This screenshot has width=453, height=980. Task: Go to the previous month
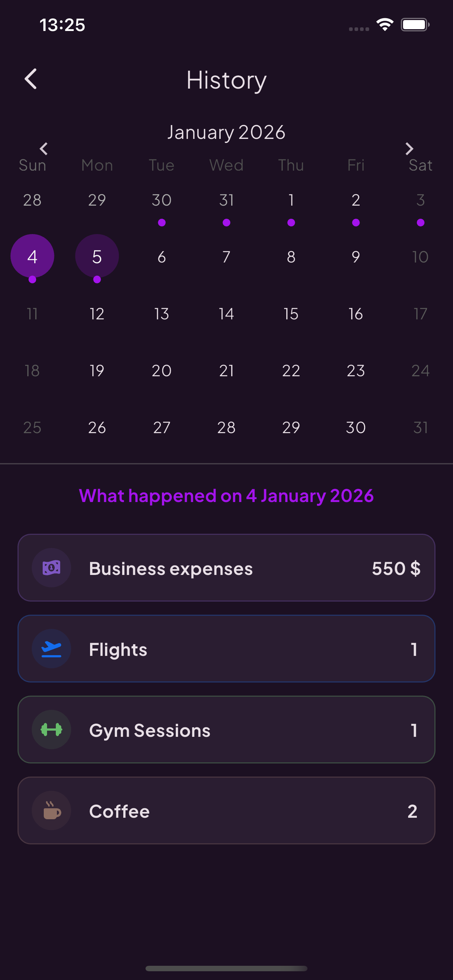(x=44, y=149)
